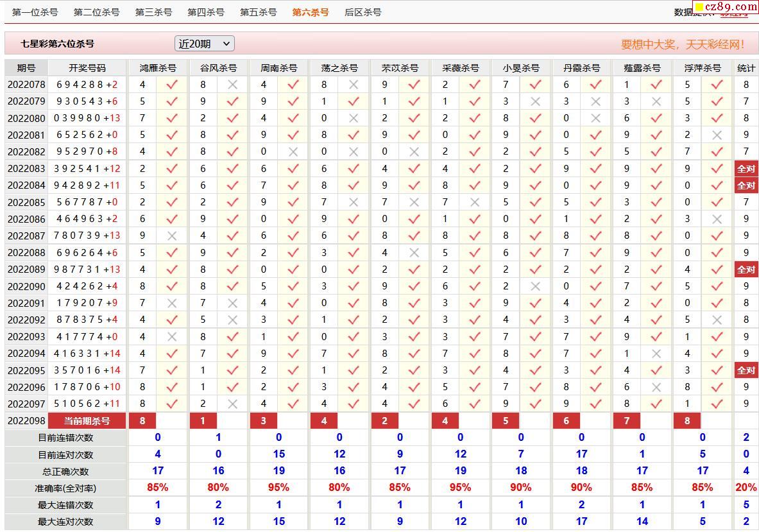Click the red 当前期杀号 label
This screenshot has width=759, height=532.
tap(87, 421)
